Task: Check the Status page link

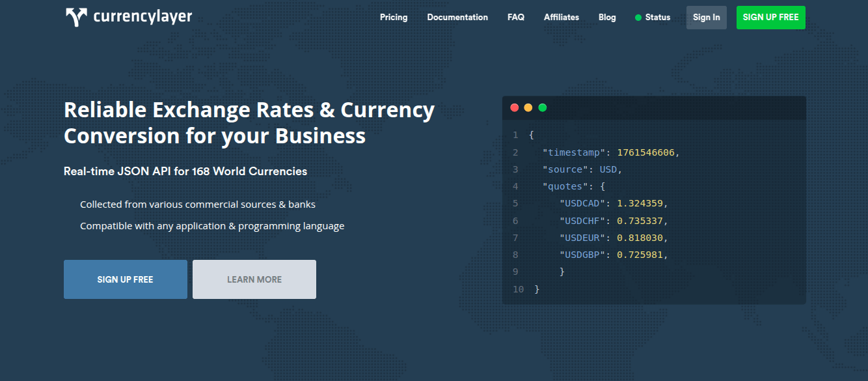Action: click(658, 18)
